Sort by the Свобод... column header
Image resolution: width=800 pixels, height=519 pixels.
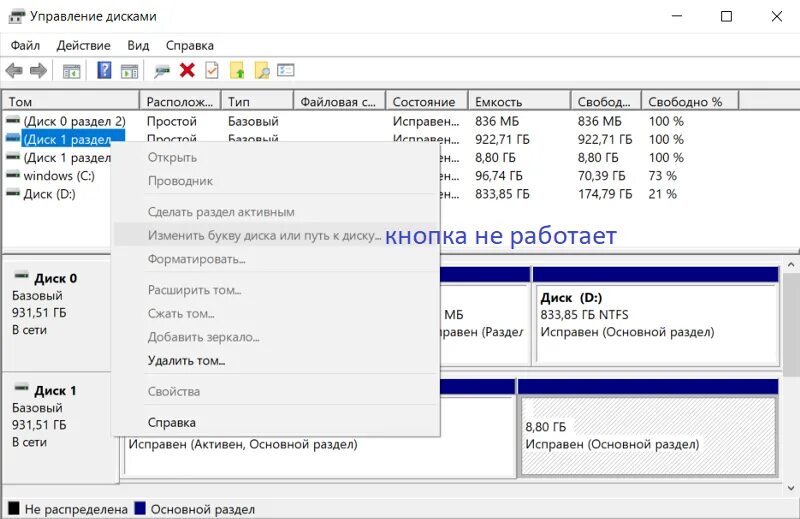coord(606,102)
